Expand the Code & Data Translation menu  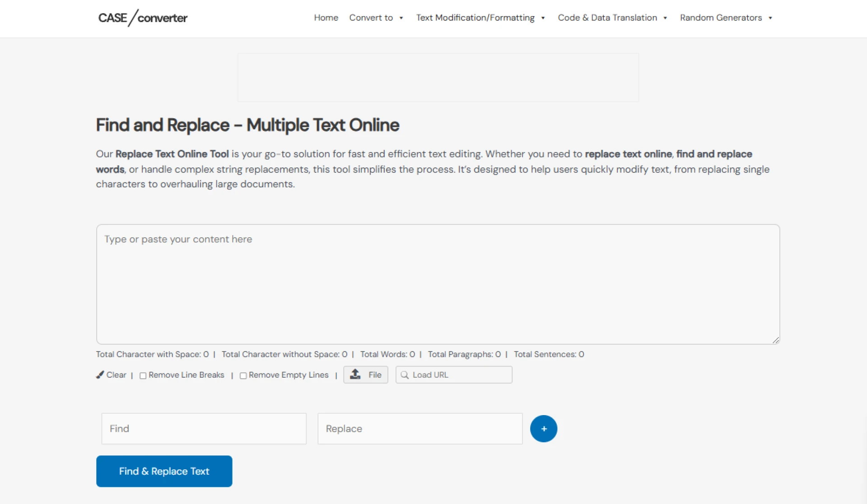[x=608, y=18]
